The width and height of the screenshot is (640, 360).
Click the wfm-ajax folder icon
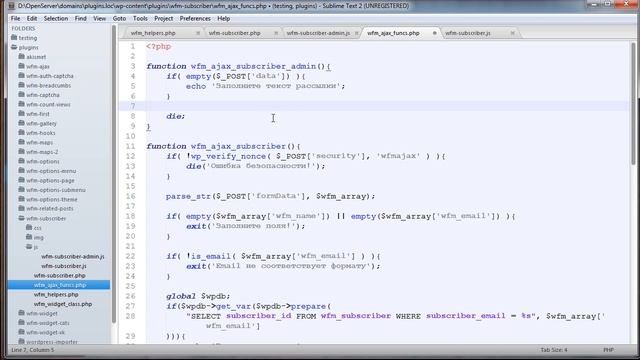coord(22,66)
